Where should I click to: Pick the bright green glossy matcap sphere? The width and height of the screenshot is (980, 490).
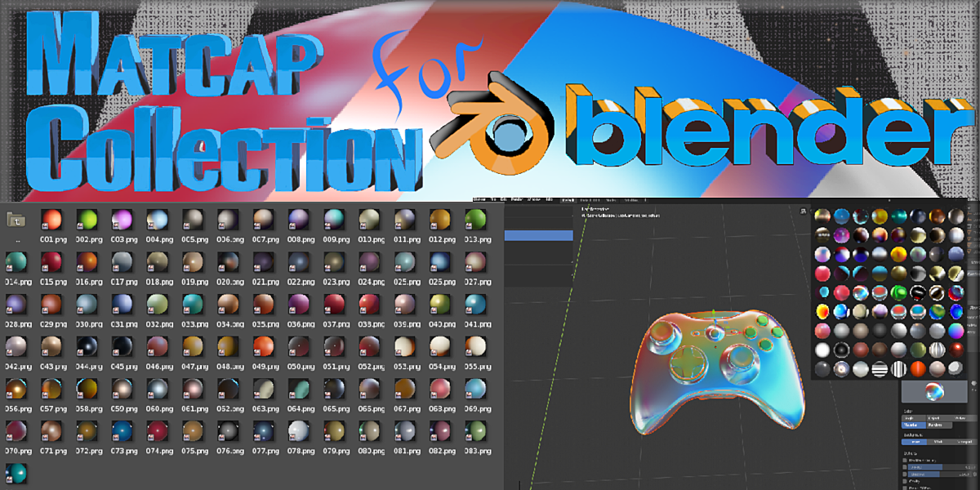coord(899,292)
